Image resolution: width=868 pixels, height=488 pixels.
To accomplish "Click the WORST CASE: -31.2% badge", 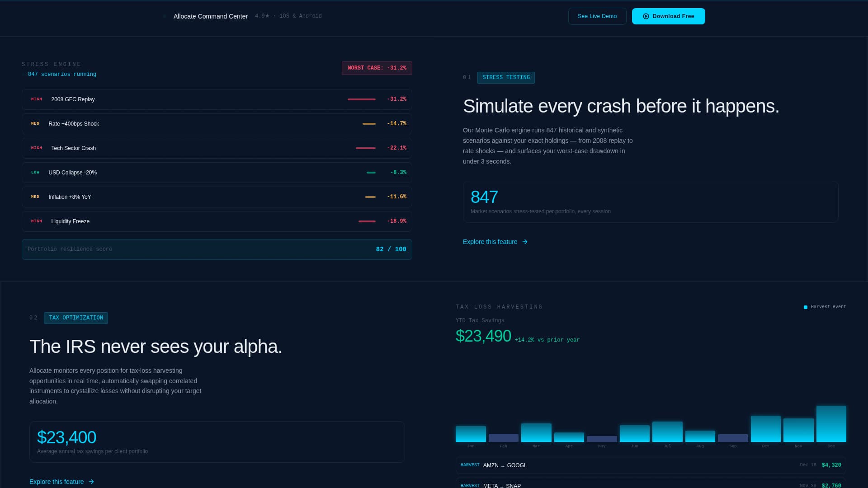I will [377, 68].
